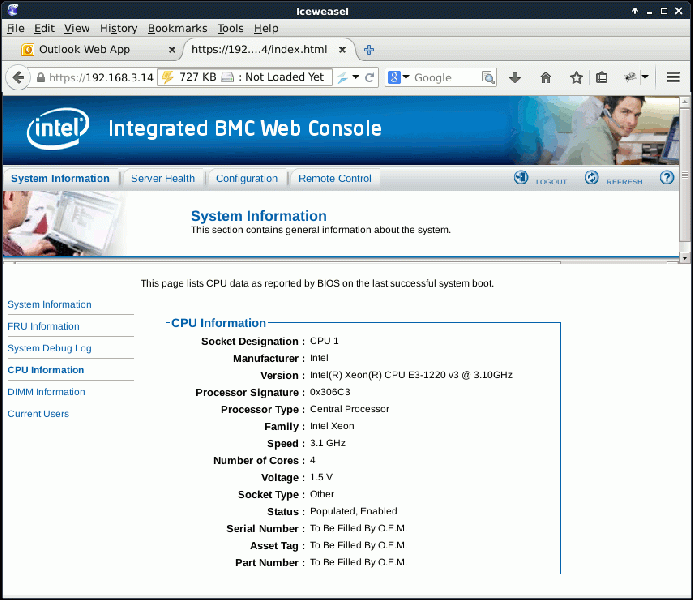
Task: Open DIMM Information sidebar link
Action: pos(46,392)
